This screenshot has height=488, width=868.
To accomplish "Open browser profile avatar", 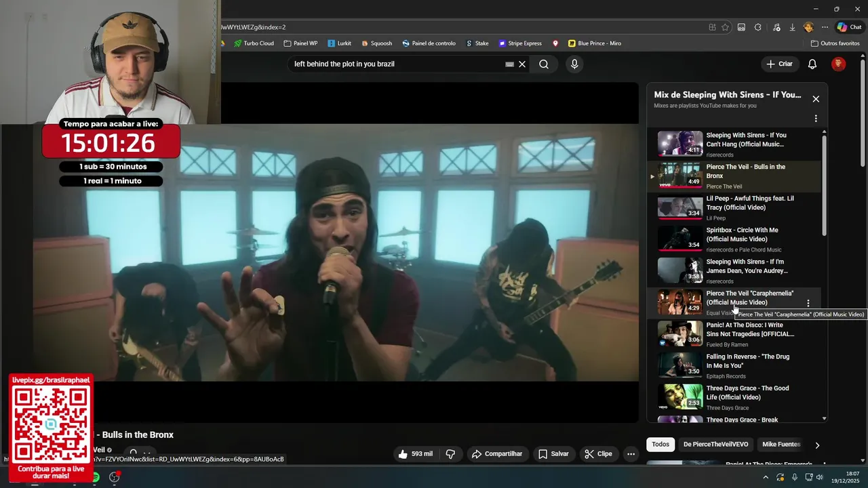I will point(808,27).
